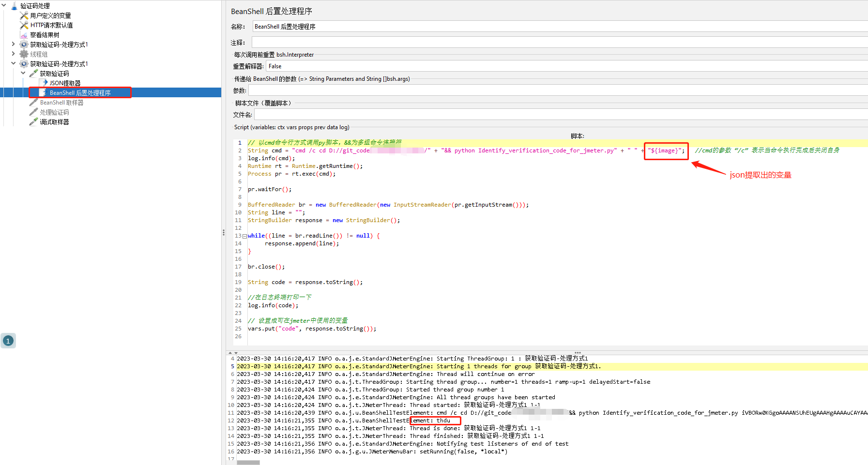Click the disabled BeanShell 取样器 icon
Image resolution: width=868 pixels, height=465 pixels.
[x=33, y=103]
